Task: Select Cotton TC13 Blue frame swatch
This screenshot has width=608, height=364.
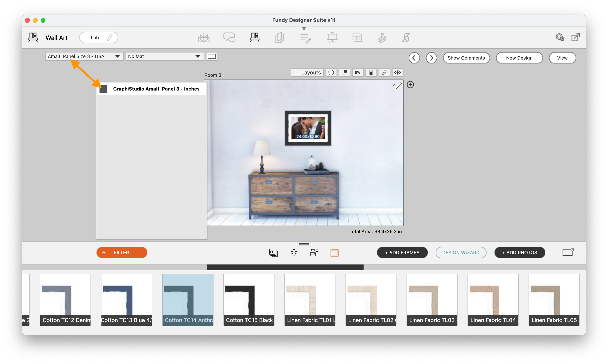Action: click(127, 300)
